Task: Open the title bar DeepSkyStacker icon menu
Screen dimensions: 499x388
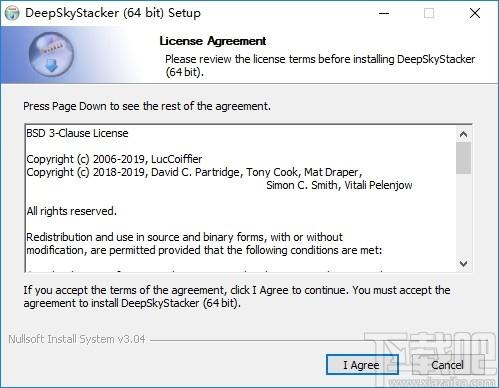Action: coord(12,13)
